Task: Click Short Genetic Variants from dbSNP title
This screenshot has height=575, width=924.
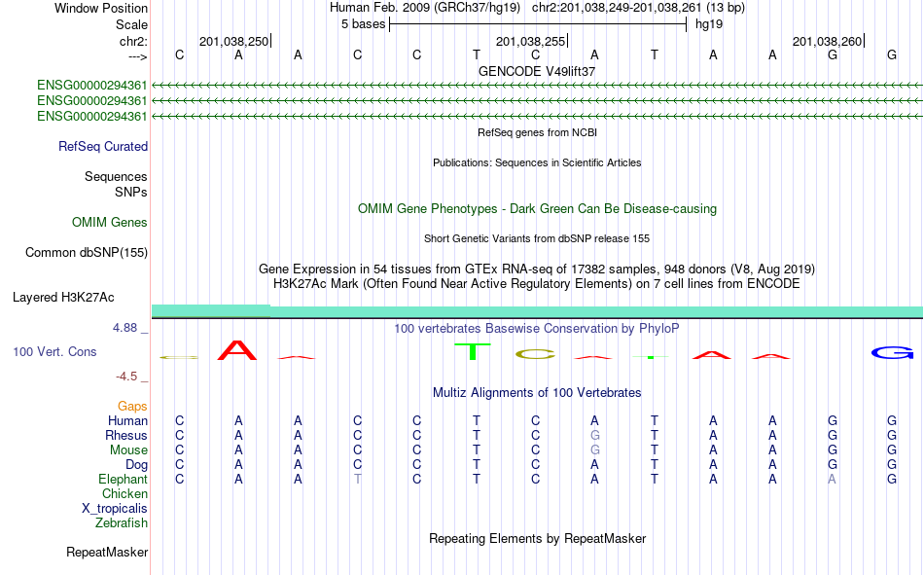Action: pyautogui.click(x=537, y=238)
